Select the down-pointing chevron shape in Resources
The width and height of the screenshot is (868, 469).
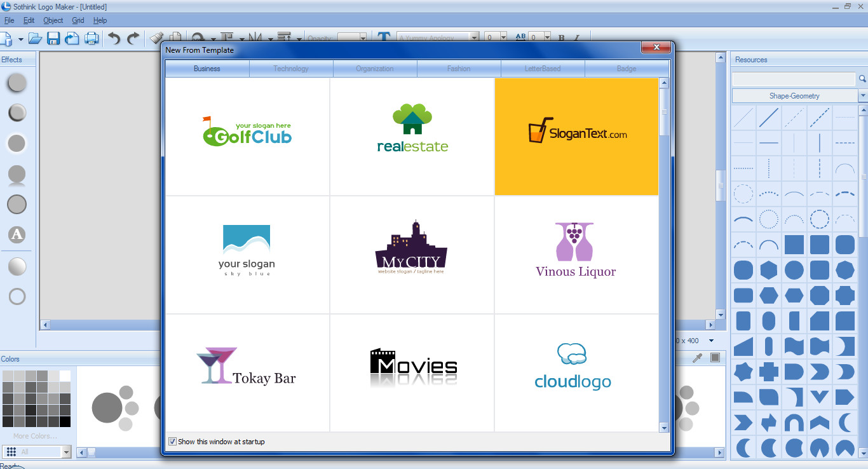click(820, 397)
